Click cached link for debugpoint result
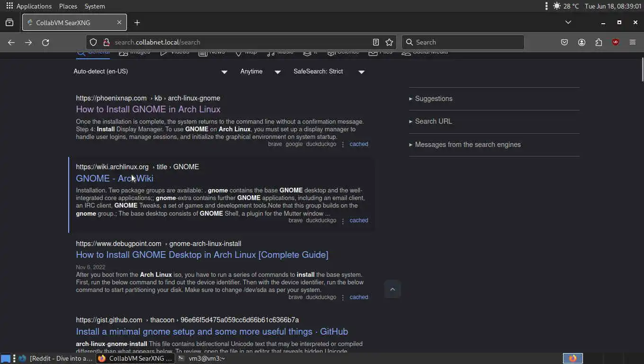The image size is (644, 364). (359, 297)
